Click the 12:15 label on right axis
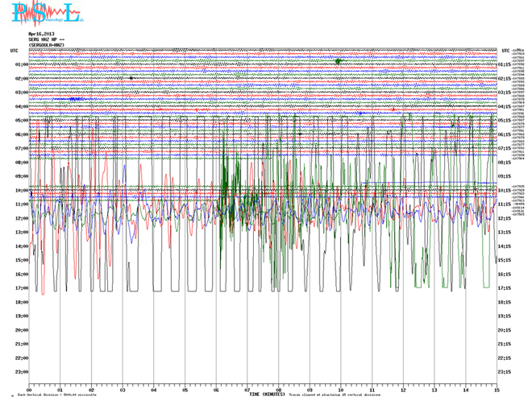Image resolution: width=532 pixels, height=409 pixels. [x=505, y=218]
